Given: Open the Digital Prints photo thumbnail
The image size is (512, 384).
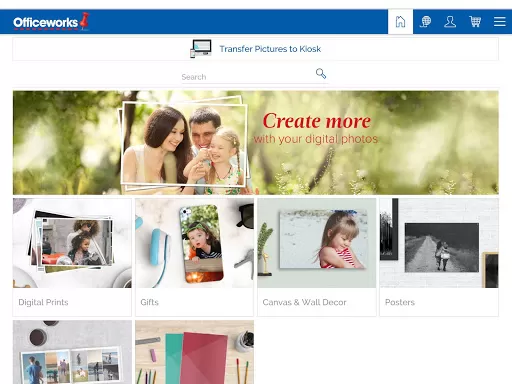Looking at the screenshot, I should pos(72,243).
